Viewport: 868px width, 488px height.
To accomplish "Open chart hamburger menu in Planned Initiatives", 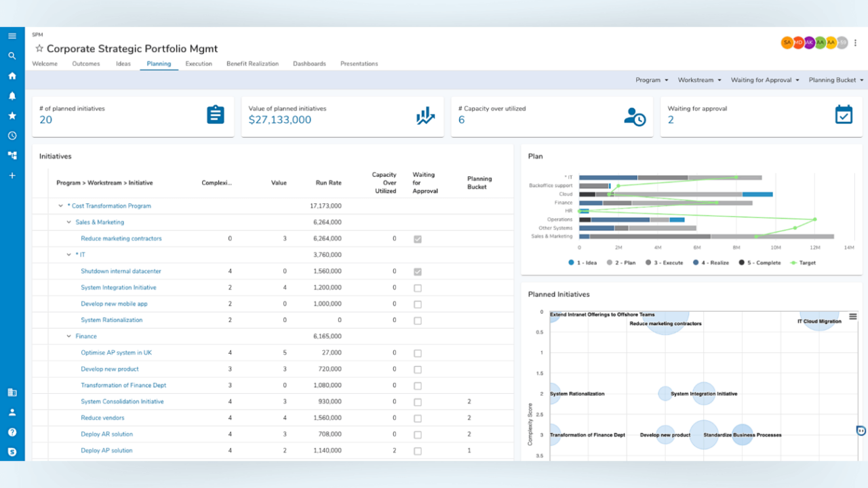I will tap(853, 317).
